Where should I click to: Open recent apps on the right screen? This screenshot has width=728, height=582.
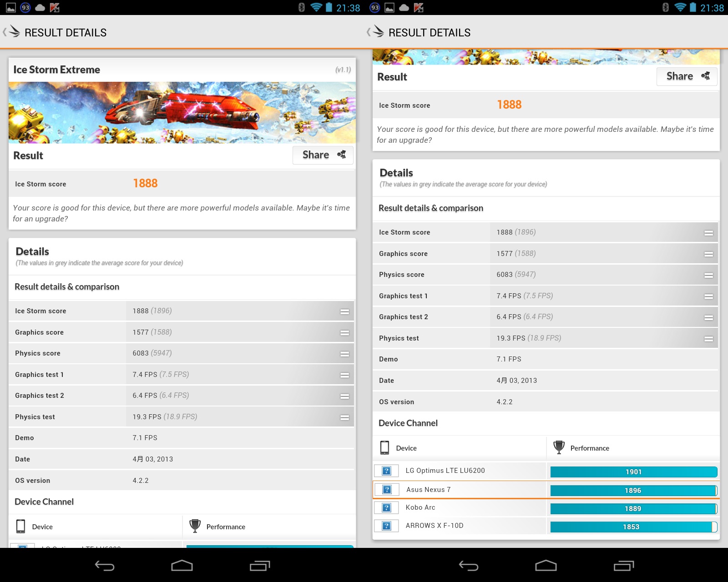click(624, 566)
